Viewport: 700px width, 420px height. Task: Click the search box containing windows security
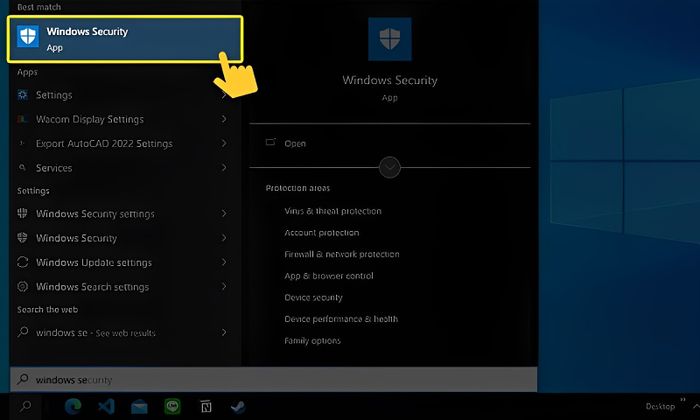coord(274,380)
